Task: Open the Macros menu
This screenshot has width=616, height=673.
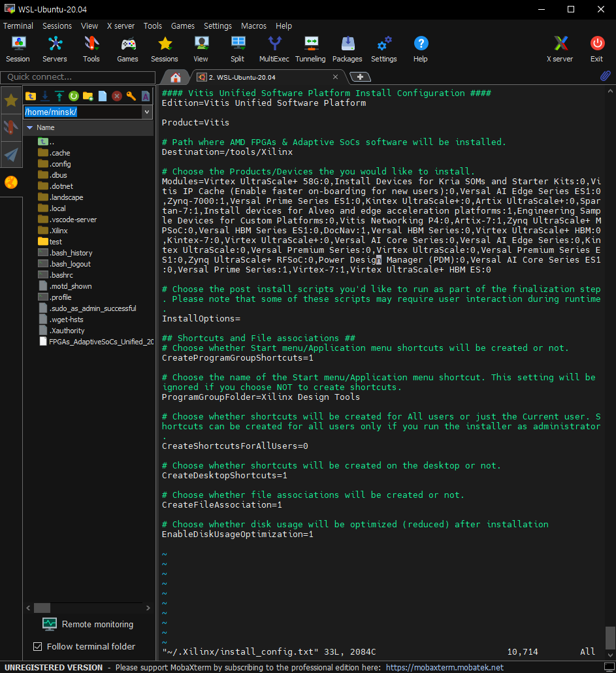Action: pyautogui.click(x=253, y=25)
